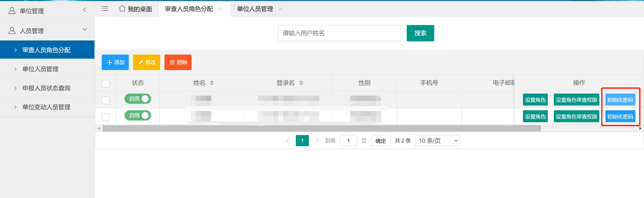Check the first row's checkbox

click(x=105, y=100)
